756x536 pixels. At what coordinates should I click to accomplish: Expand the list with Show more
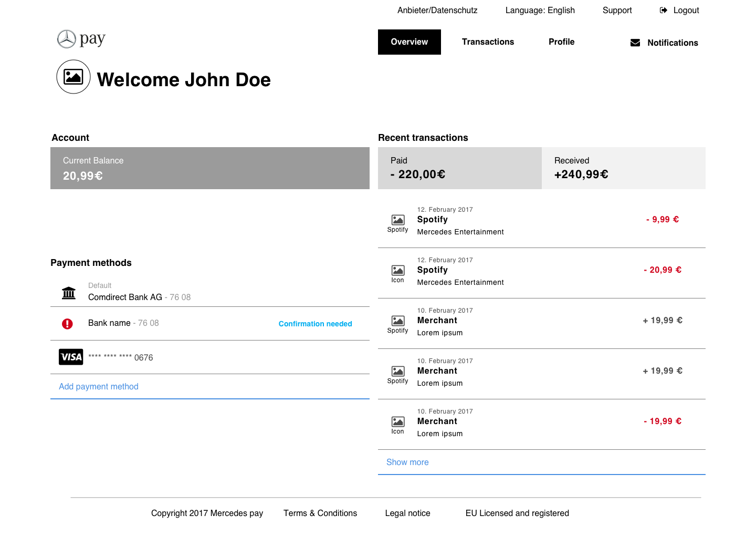point(407,462)
